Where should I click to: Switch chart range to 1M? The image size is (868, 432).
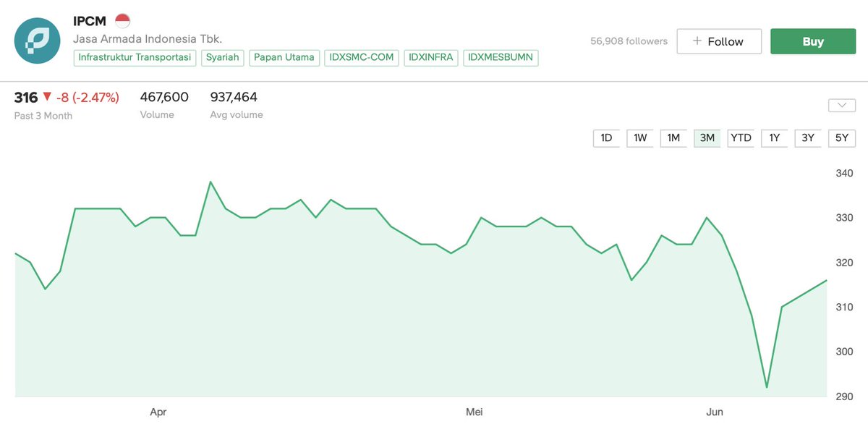[x=673, y=137]
